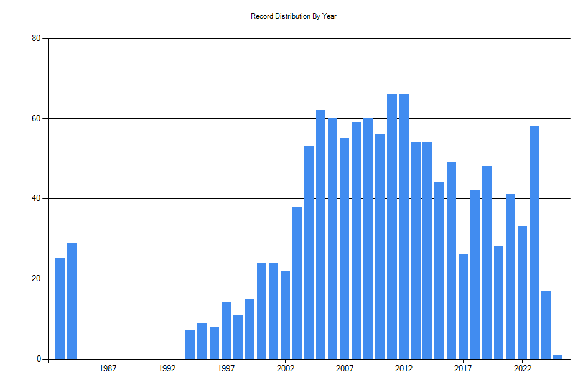The height and width of the screenshot is (392, 588).
Task: Select the bar above the 2007 label
Action: coord(345,249)
